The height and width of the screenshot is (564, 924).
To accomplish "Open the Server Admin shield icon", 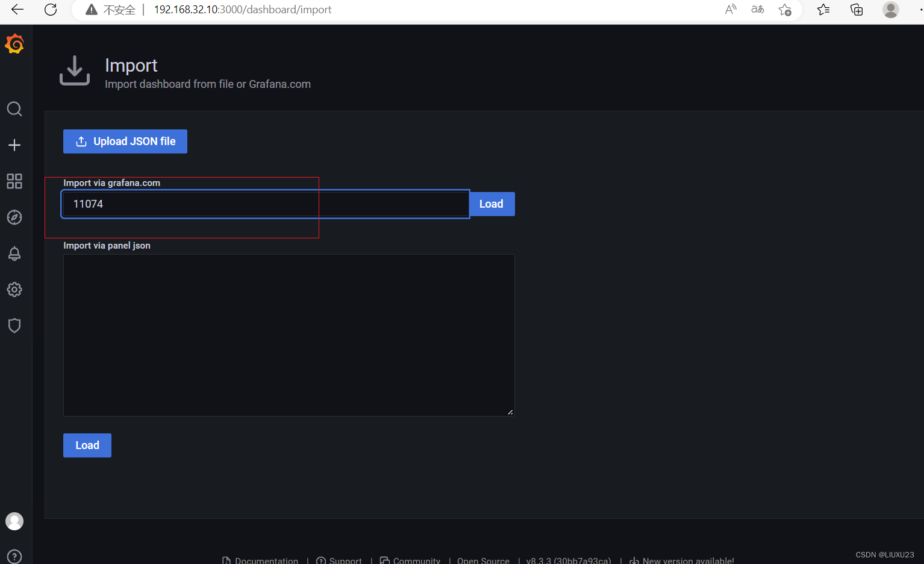I will point(14,326).
